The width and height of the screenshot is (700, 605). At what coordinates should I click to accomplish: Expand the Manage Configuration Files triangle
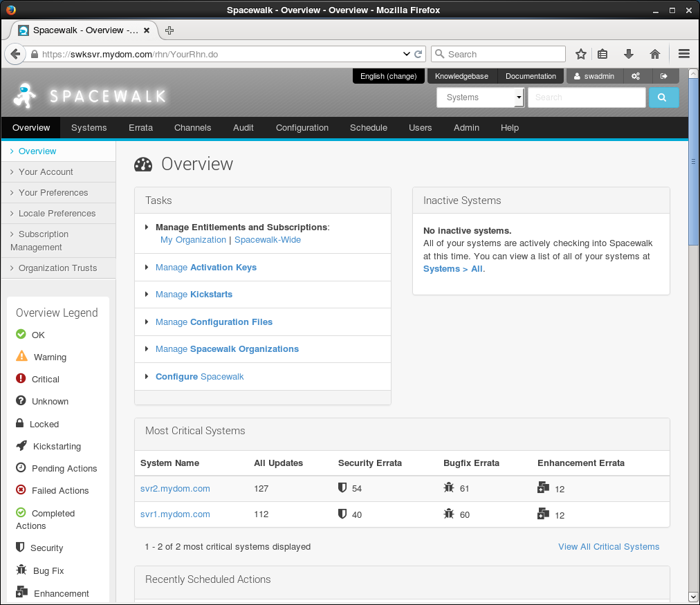[x=147, y=322]
